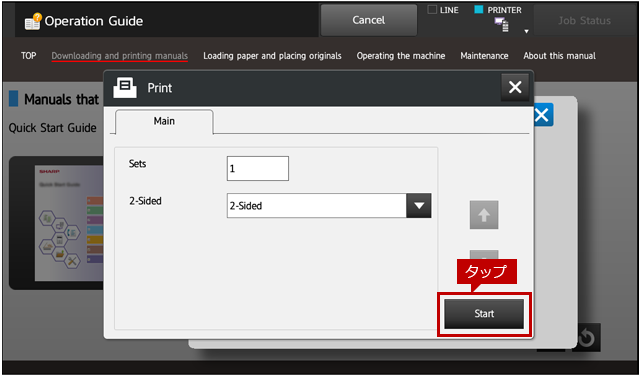Open Operating the machine menu
This screenshot has width=640, height=376.
pyautogui.click(x=401, y=56)
